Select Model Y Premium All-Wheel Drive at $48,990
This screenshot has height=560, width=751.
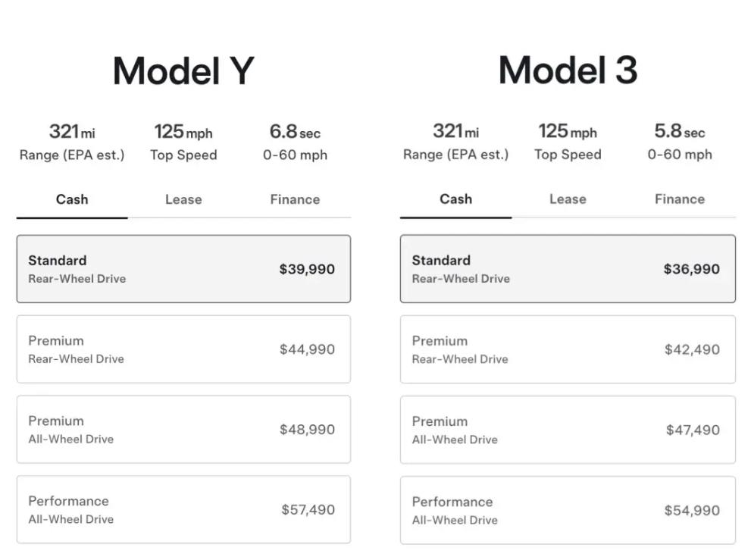[x=183, y=430]
